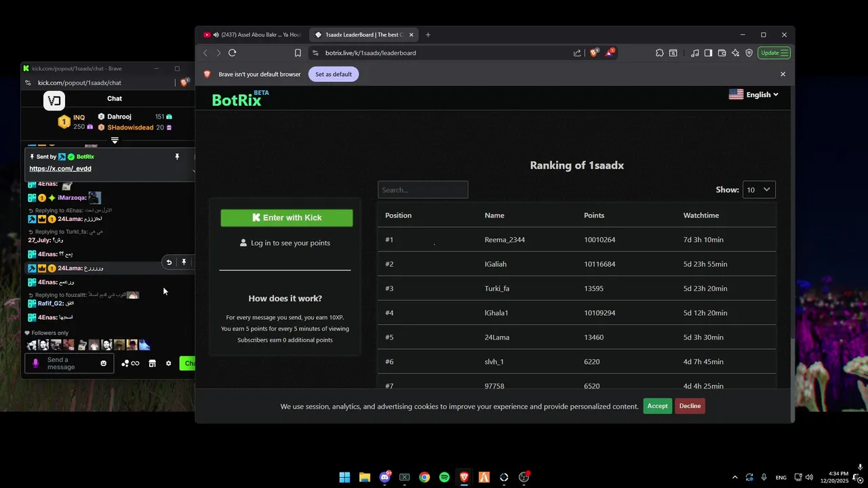Pin the hovered 24Lama chat message
The image size is (868, 488).
pyautogui.click(x=184, y=262)
